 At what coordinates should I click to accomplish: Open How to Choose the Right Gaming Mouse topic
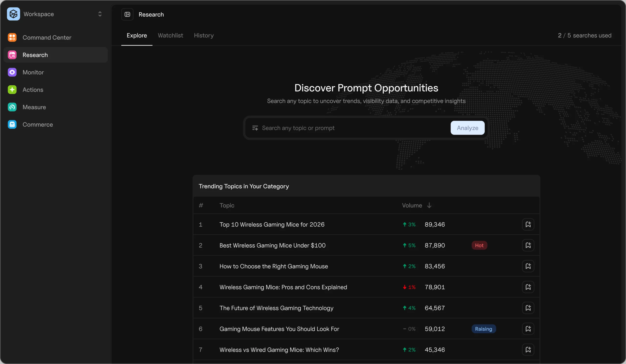273,266
